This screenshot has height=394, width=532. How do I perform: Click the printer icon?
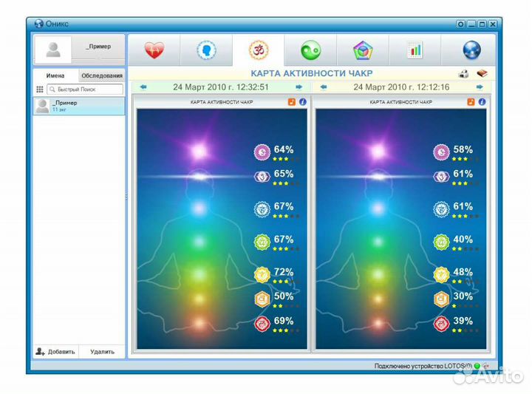tap(464, 74)
